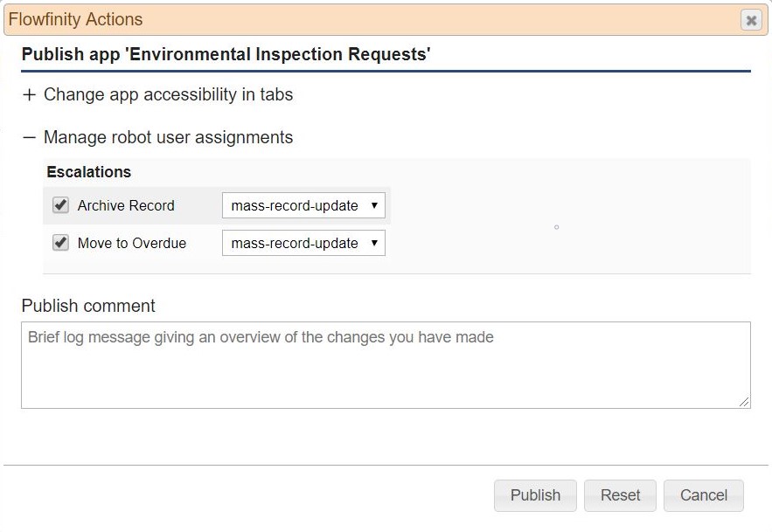Click the resize handle of the comment box
Screen dimensions: 772x532
(744, 402)
